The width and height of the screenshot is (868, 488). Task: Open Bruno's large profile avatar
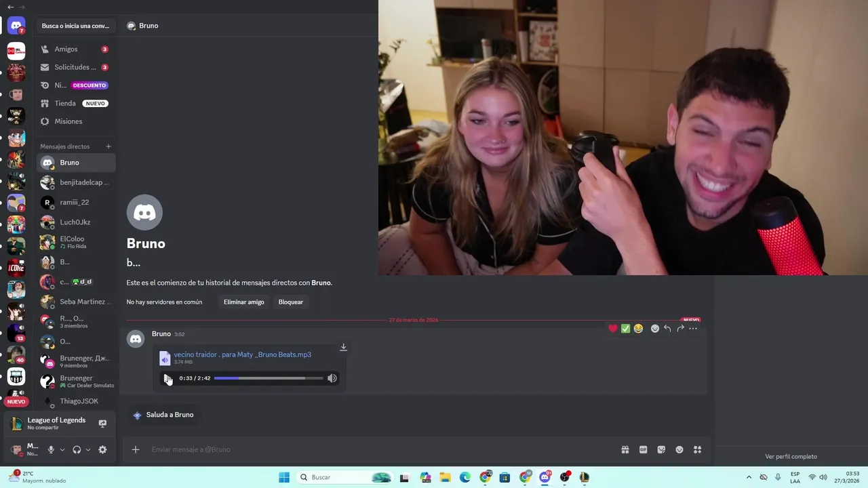[x=144, y=213]
